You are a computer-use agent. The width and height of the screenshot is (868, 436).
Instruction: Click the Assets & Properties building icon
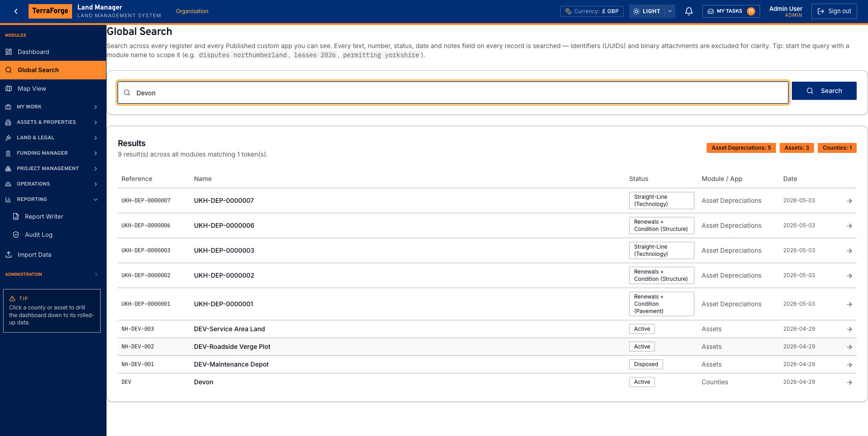8,122
